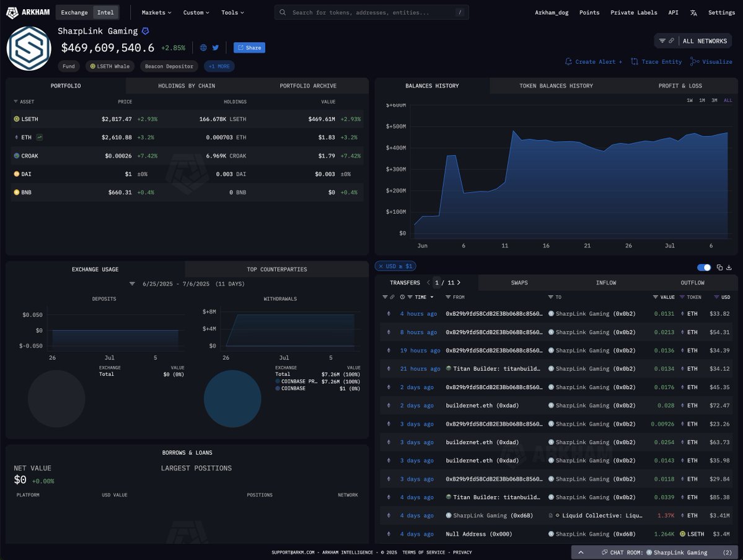Open the Profit & Loss tab
This screenshot has height=560, width=743.
(x=680, y=85)
